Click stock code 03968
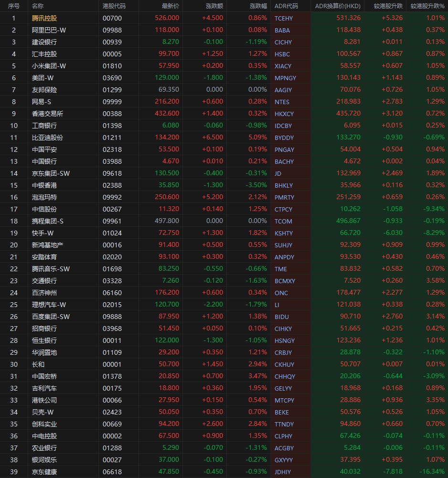Image resolution: width=448 pixels, height=478 pixels. (x=112, y=329)
